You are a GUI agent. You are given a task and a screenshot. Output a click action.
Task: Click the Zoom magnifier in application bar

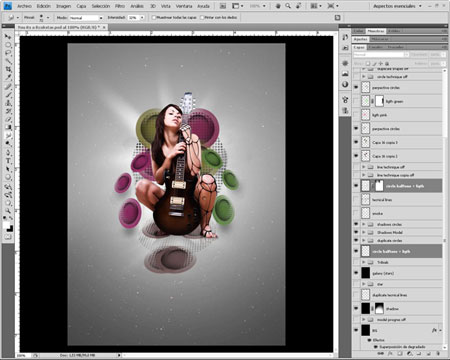point(288,6)
